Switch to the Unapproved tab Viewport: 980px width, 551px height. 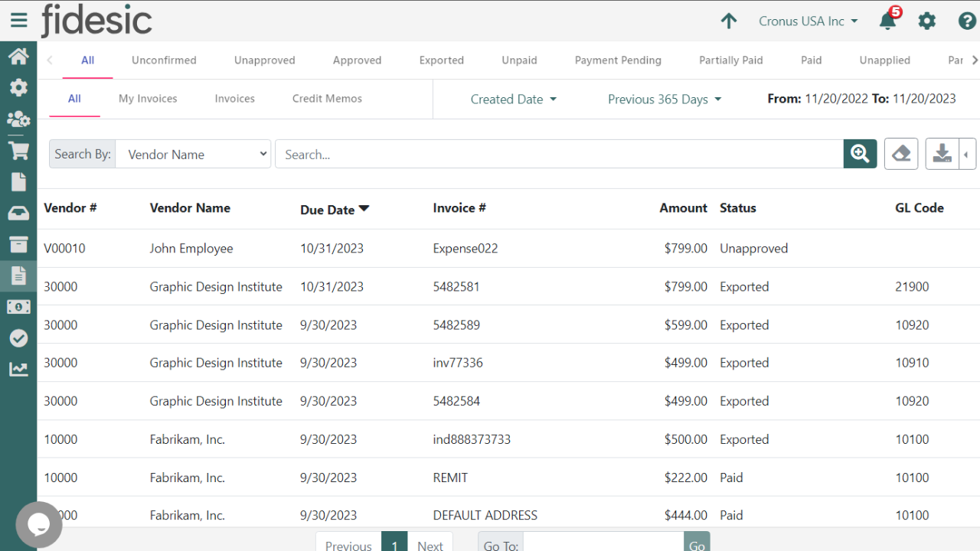point(265,60)
